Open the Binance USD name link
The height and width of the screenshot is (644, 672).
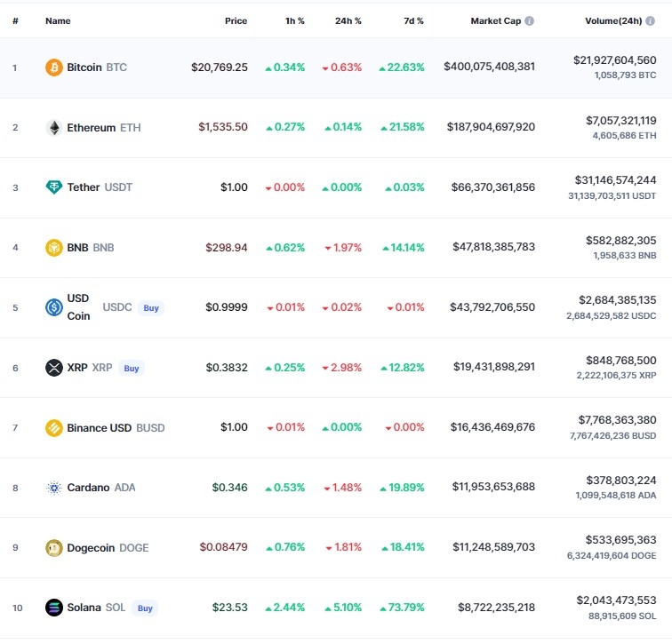[x=100, y=428]
